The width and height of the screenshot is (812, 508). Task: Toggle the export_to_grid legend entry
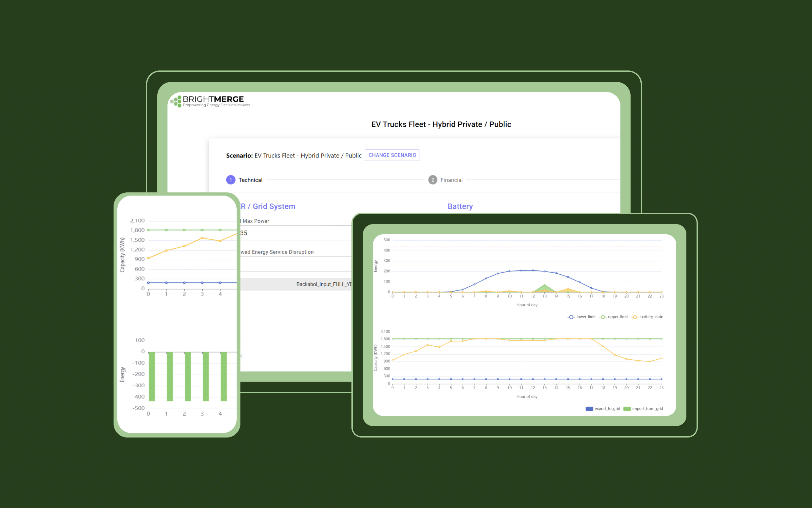click(x=603, y=409)
